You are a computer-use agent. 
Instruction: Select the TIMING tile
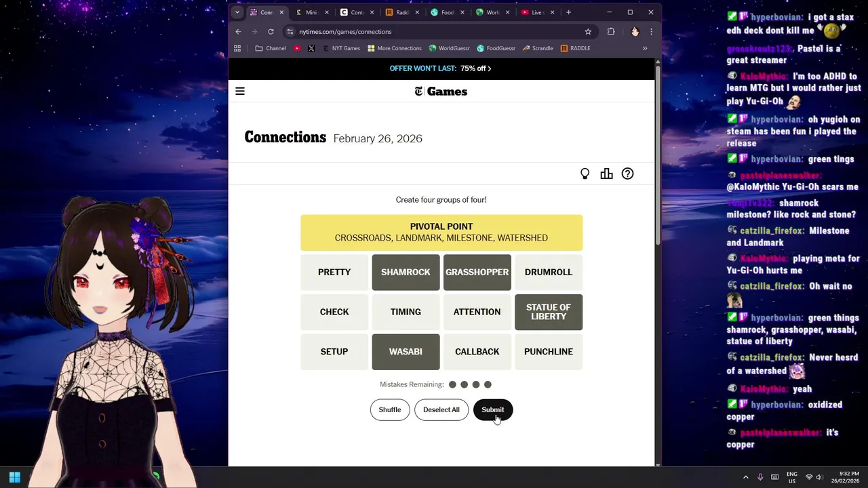406,312
